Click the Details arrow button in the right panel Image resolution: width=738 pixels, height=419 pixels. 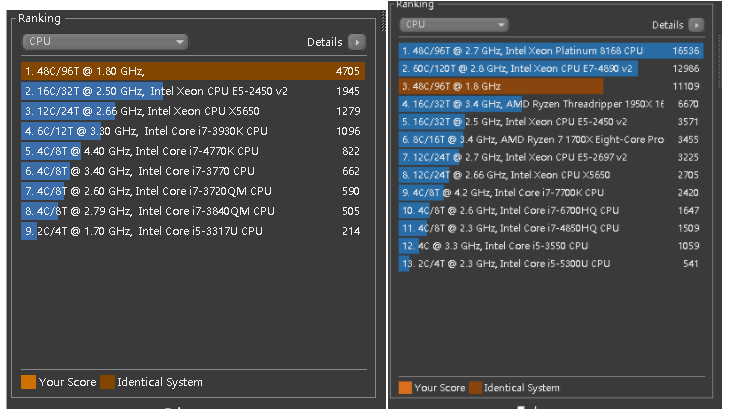696,25
